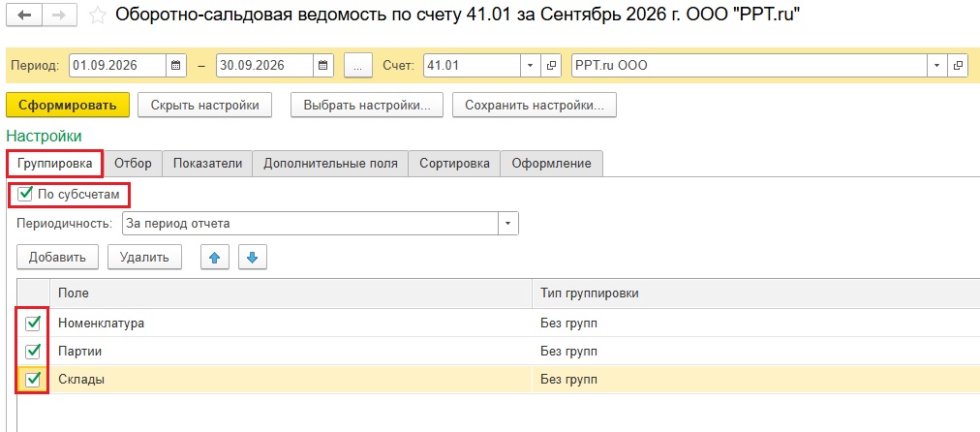Click Без групп in the Склады row
This screenshot has height=432, width=980.
click(568, 380)
